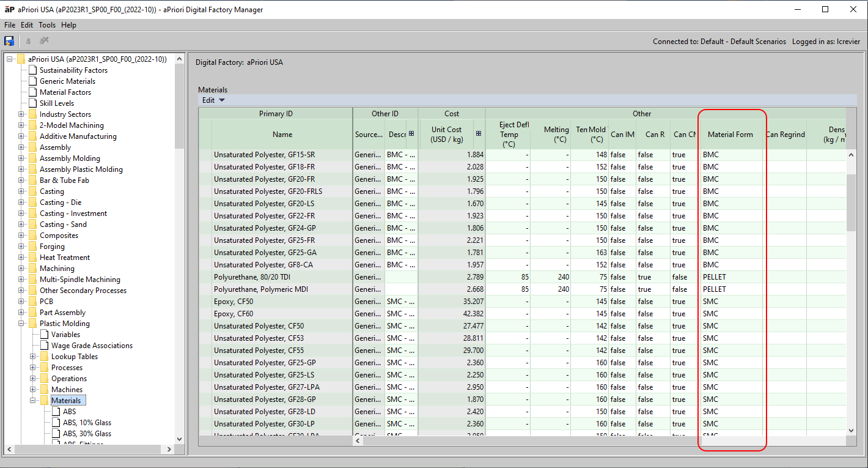
Task: Click the person icon beside the Save icon
Action: (x=28, y=41)
